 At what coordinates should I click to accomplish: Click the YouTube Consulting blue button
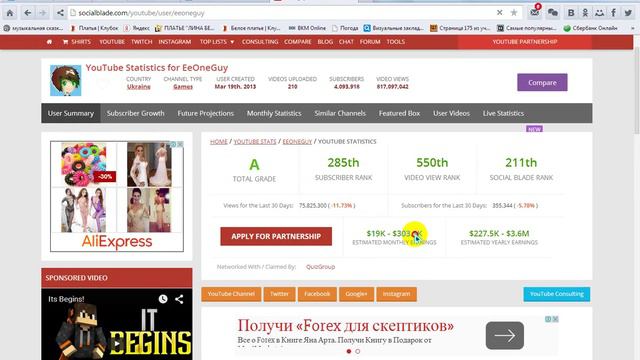pyautogui.click(x=557, y=294)
